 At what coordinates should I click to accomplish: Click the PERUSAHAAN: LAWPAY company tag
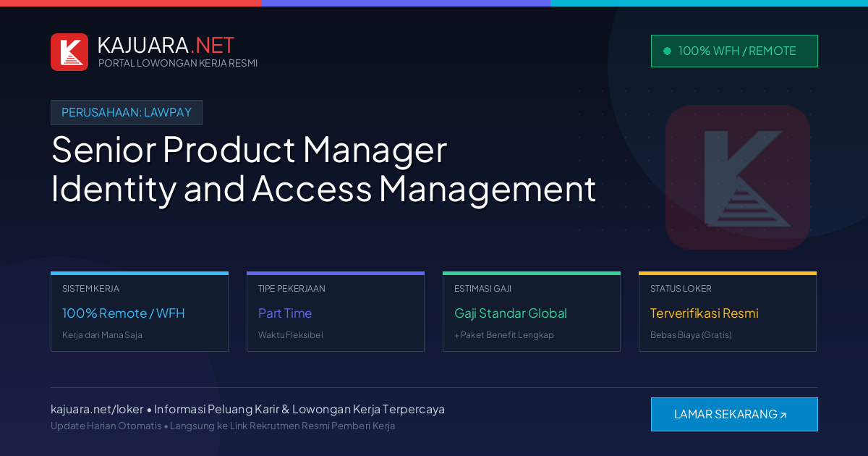click(x=127, y=112)
